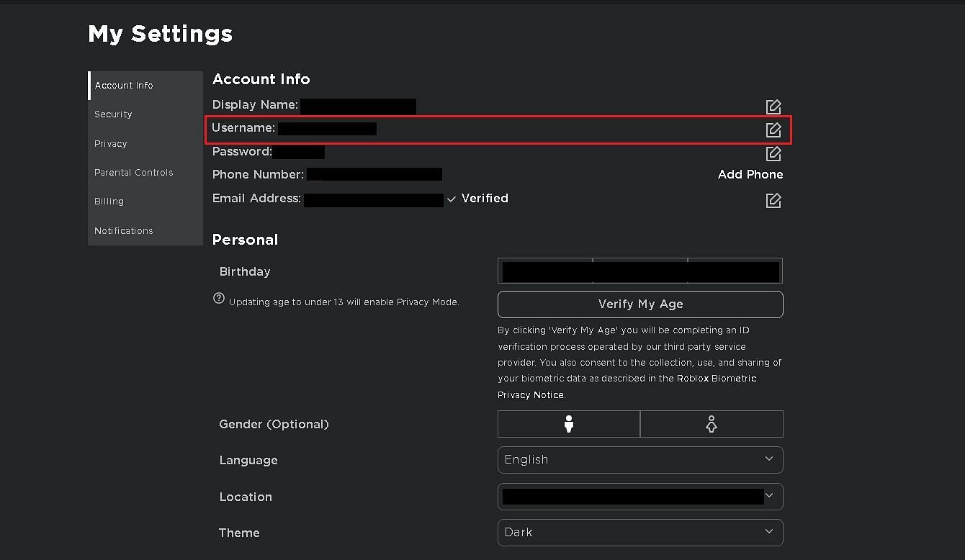Select the female gender icon
This screenshot has height=560, width=965.
coord(711,424)
